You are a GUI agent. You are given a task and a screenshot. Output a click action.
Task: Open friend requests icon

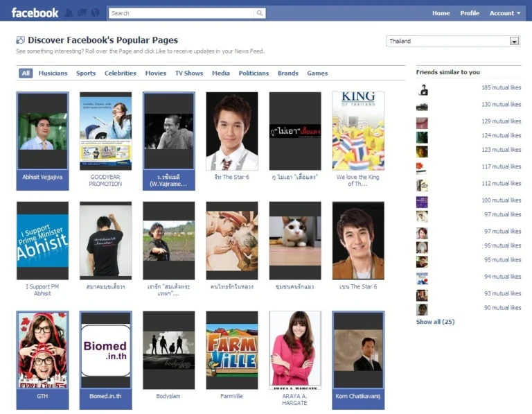click(x=69, y=13)
